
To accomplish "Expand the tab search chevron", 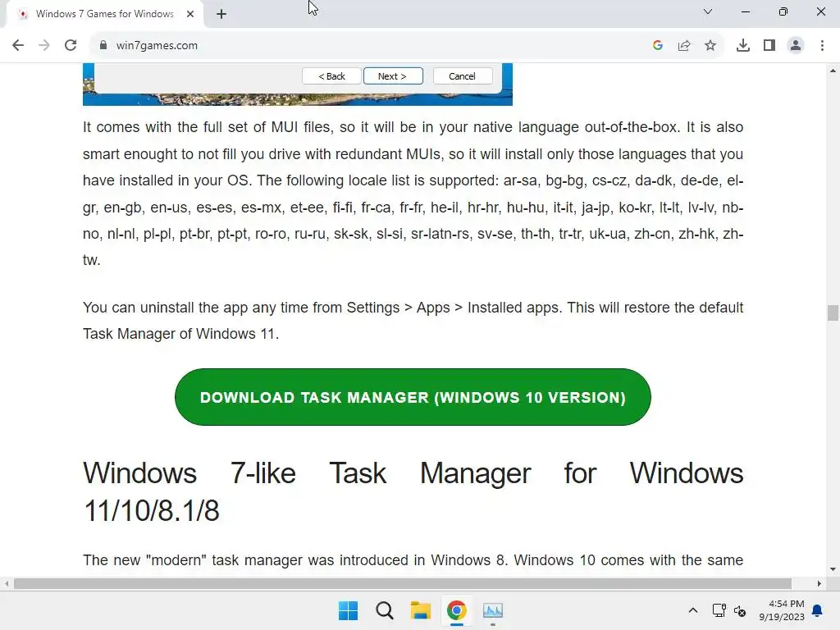I will point(708,11).
